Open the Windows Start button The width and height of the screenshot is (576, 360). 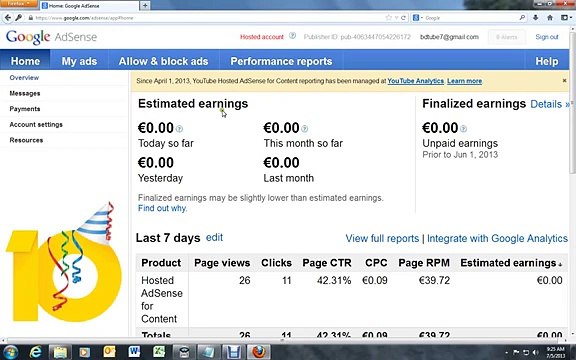click(10, 352)
